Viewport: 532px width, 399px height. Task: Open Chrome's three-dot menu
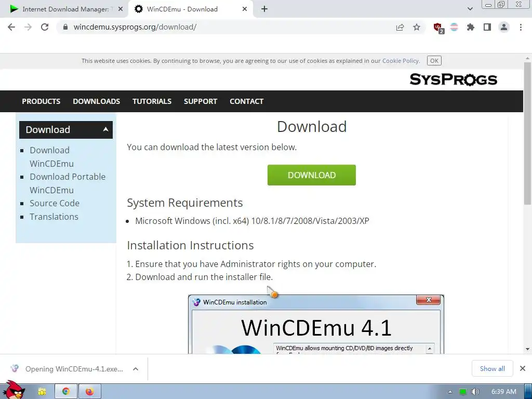[x=521, y=27]
